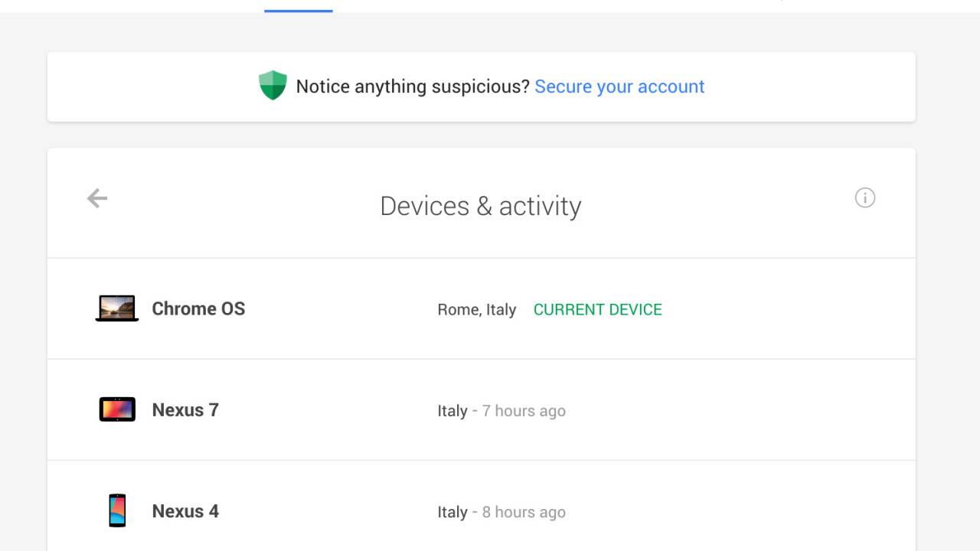The height and width of the screenshot is (551, 980).
Task: Click the Devices & activity heading
Action: pyautogui.click(x=481, y=206)
